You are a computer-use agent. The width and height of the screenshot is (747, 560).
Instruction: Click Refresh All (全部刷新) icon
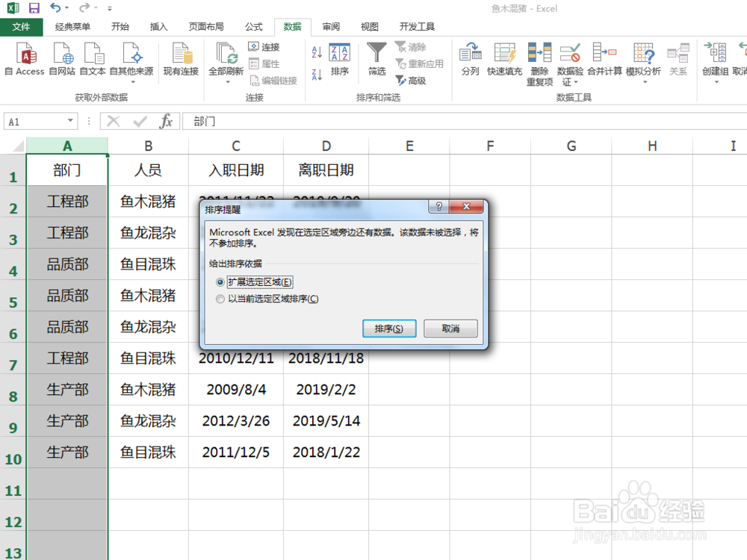pos(226,53)
